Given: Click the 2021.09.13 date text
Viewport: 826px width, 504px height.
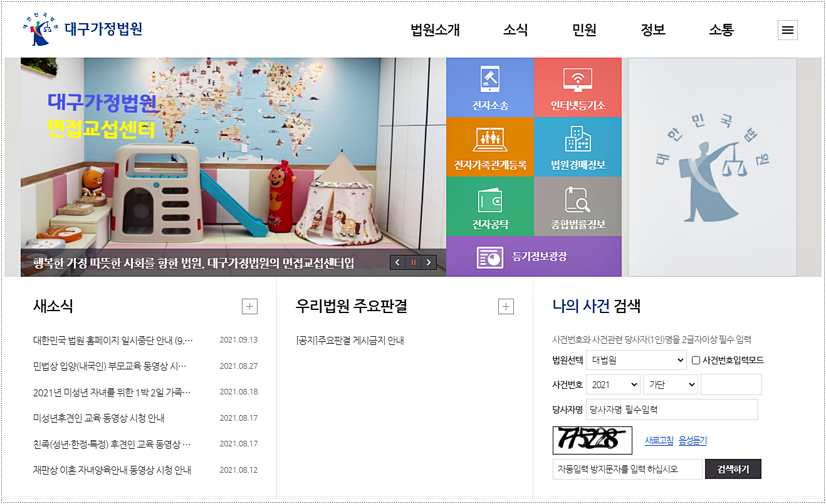Looking at the screenshot, I should (x=239, y=340).
